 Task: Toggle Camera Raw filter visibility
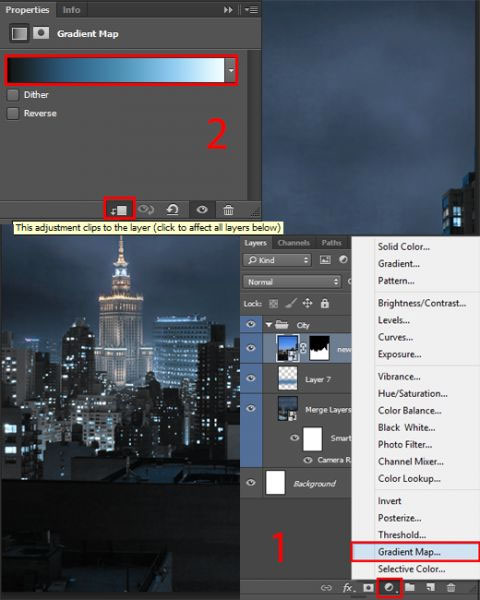(x=307, y=460)
